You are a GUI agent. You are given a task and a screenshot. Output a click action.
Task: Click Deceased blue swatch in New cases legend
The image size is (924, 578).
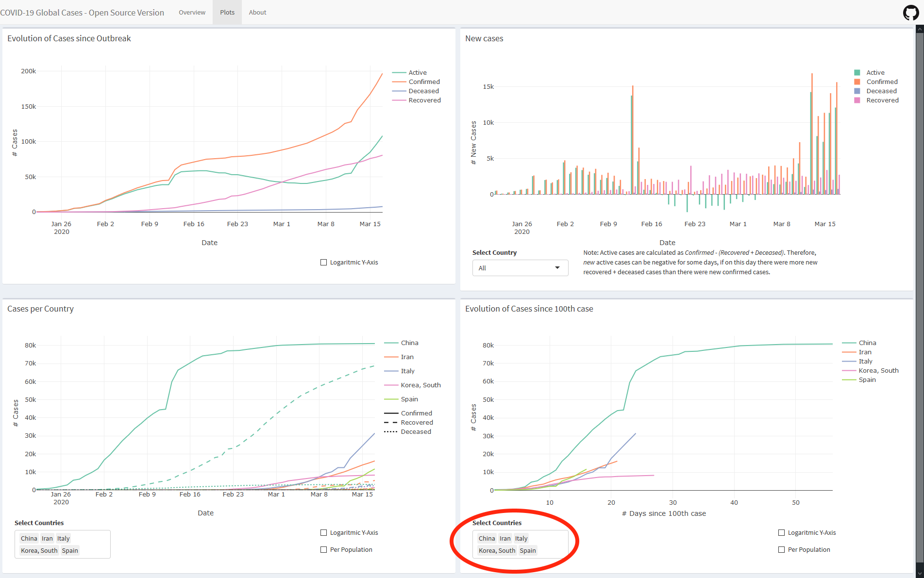[857, 91]
